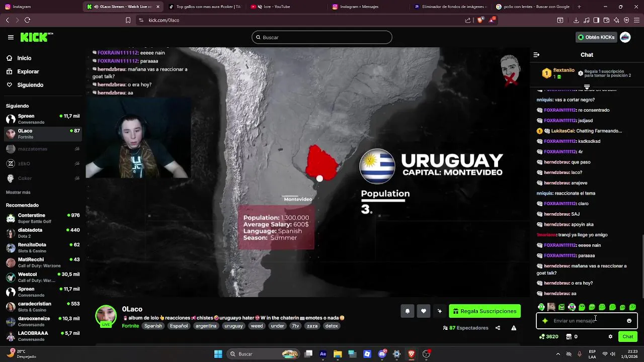The height and width of the screenshot is (362, 644).
Task: Expand Mostrar más in the sidebar
Action: coord(18,192)
